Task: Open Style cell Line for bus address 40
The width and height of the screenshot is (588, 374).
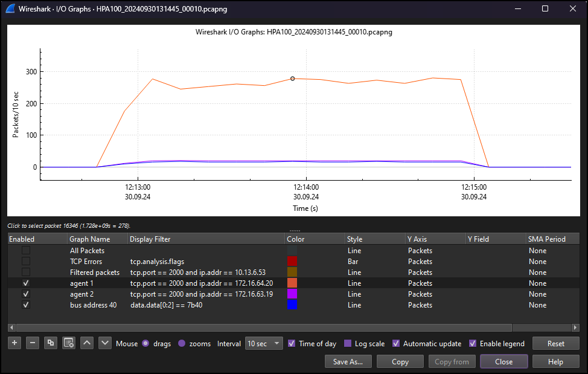Action: coord(375,305)
